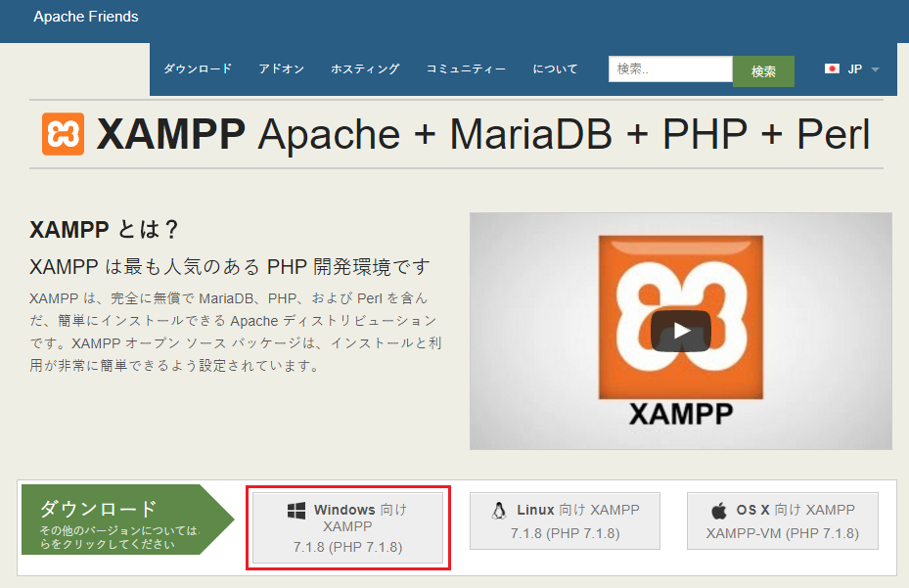Click the JP language label
The image size is (909, 588).
point(854,69)
